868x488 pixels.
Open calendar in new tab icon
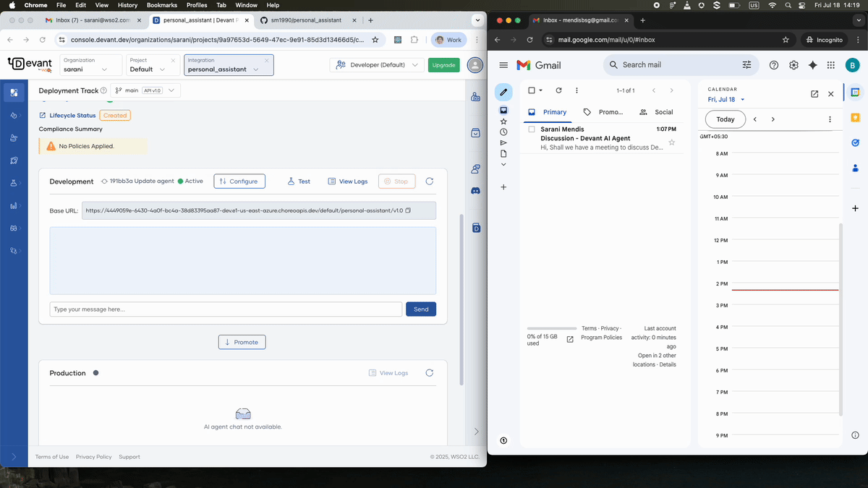[x=814, y=94]
